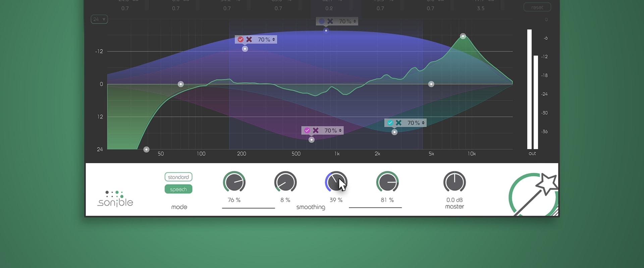The height and width of the screenshot is (268, 644).
Task: Select the teal band's EQ node
Action: (394, 132)
